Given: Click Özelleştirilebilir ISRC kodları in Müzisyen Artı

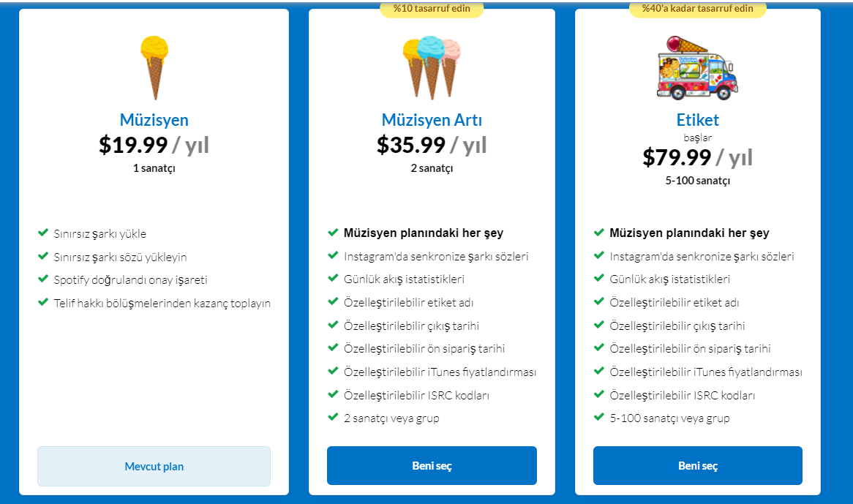Looking at the screenshot, I should pos(417,395).
